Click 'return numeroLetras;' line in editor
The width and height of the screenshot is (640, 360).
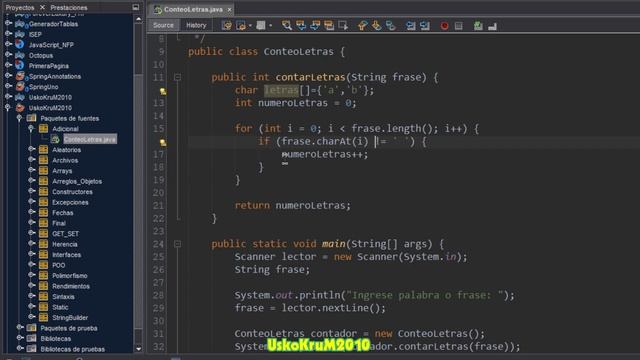point(293,205)
